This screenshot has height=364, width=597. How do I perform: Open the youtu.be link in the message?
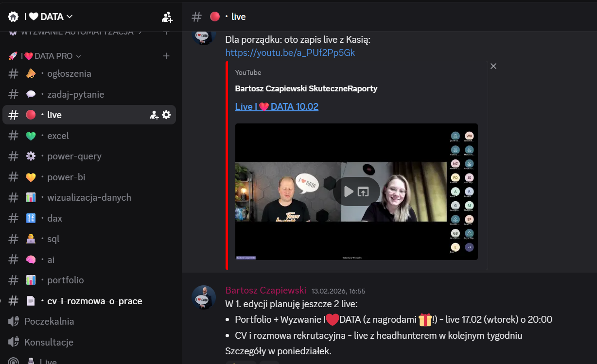coord(290,52)
